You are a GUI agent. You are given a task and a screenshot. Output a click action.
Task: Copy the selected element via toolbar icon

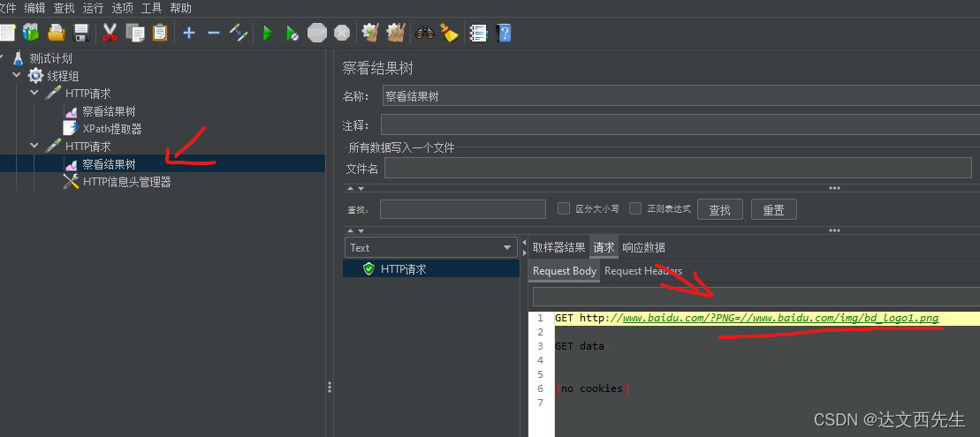(135, 33)
